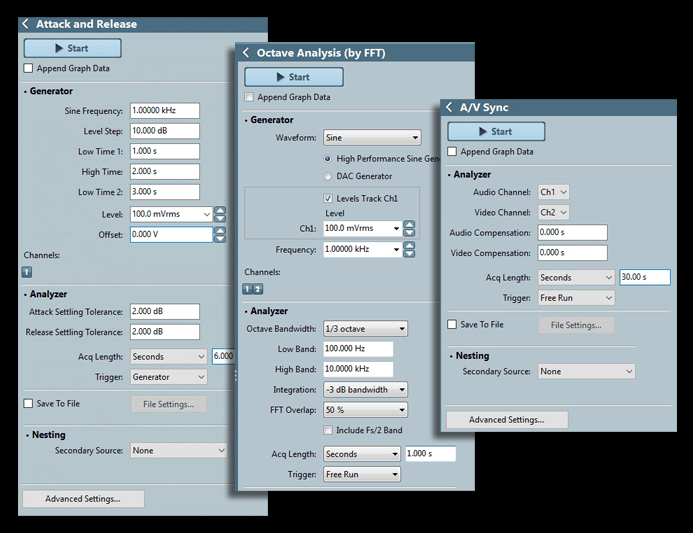Decrease Offset with down arrow in Attack and Release
The width and height of the screenshot is (693, 533).
tap(220, 239)
